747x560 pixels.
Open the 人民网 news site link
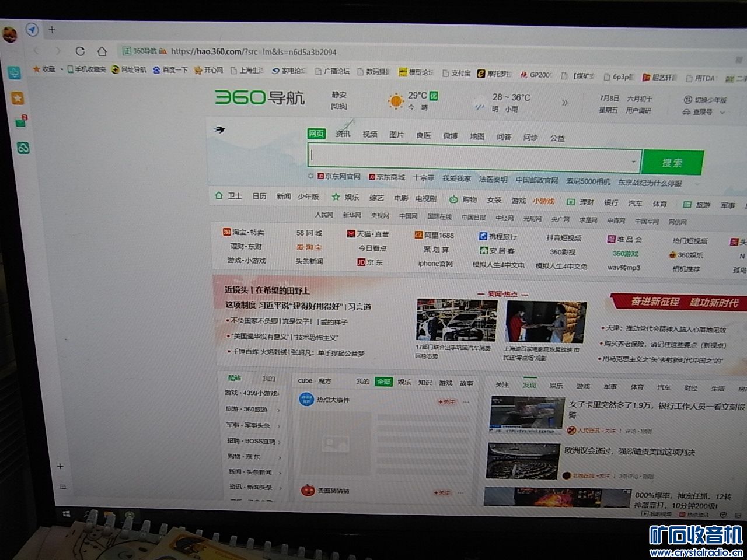(x=324, y=215)
